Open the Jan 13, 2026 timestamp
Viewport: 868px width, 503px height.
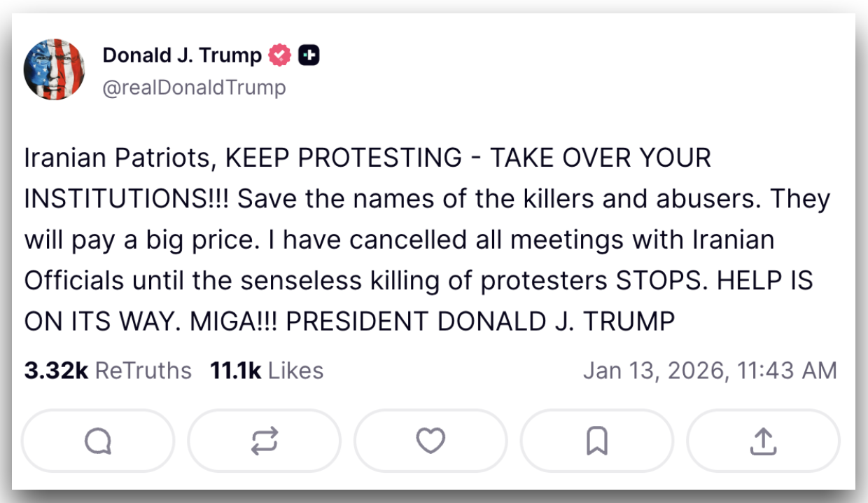coord(710,371)
